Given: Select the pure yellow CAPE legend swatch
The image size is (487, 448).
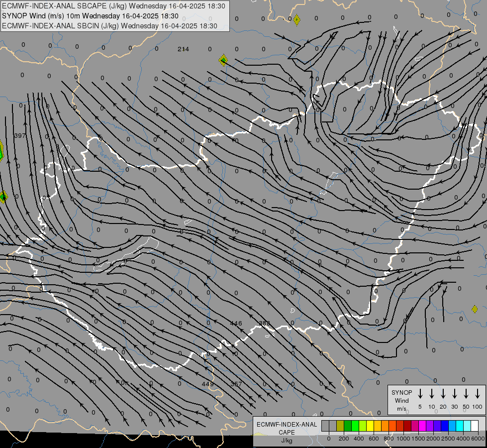Looking at the screenshot, I should pyautogui.click(x=370, y=426).
